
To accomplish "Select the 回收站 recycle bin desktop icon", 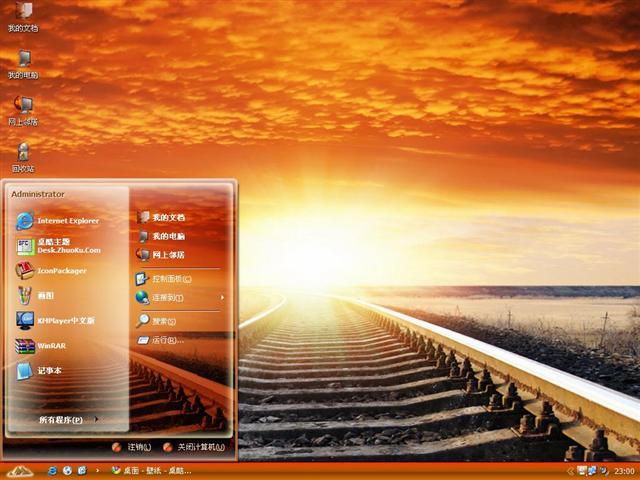I will [x=23, y=158].
